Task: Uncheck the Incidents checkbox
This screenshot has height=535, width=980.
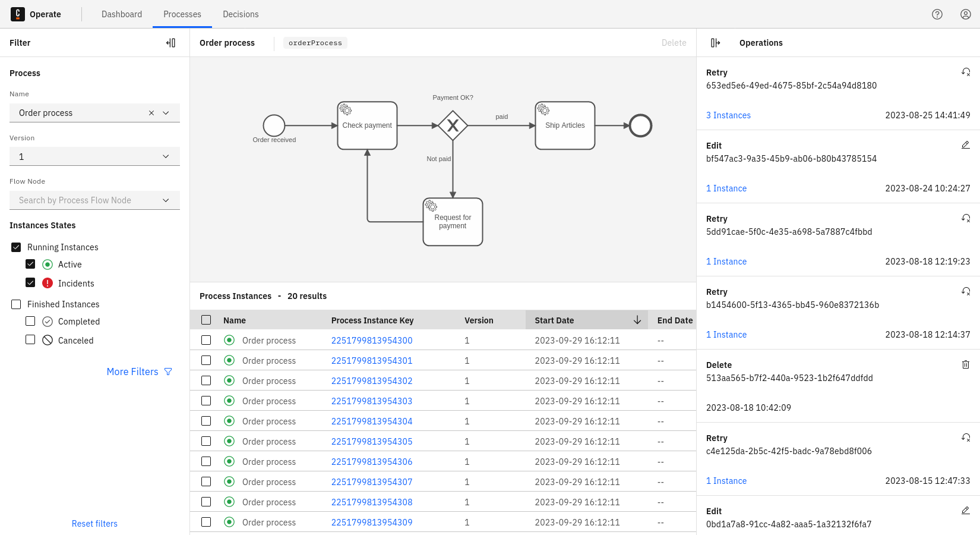Action: click(x=30, y=283)
